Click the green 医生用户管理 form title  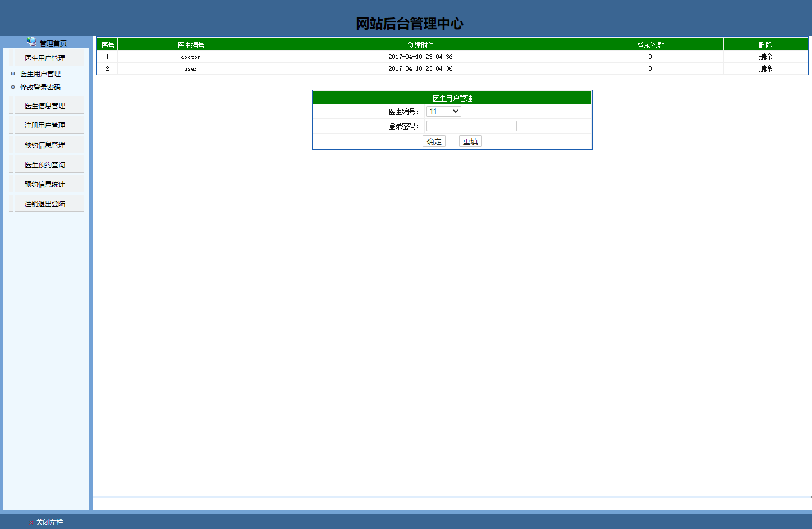[x=452, y=98]
